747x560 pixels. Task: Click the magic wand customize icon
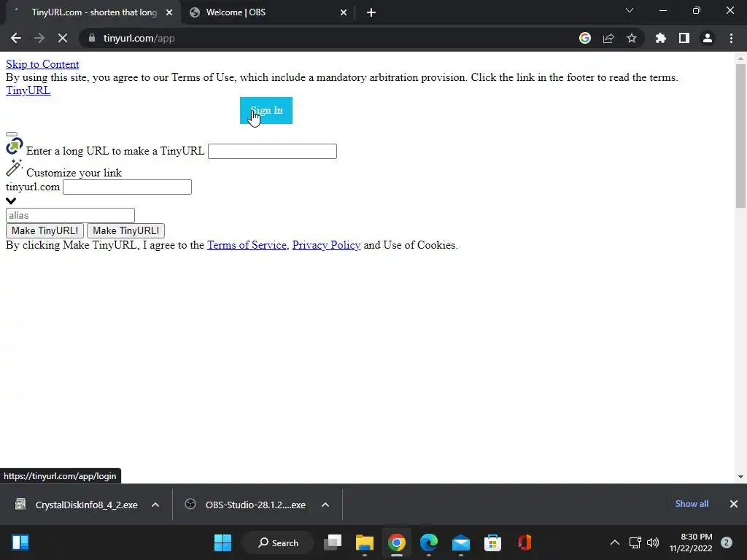(15, 168)
